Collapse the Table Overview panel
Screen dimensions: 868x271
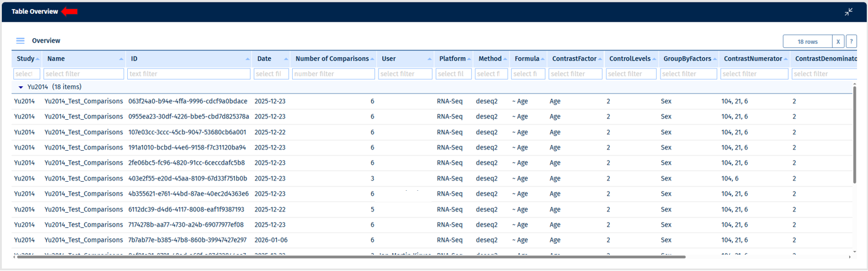coord(849,12)
